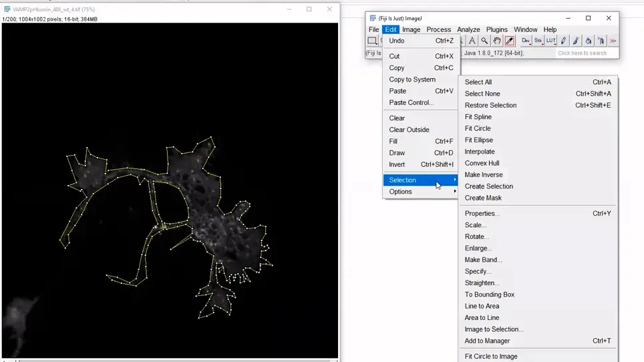Click the 'Click here to search' field
644x362 pixels.
pyautogui.click(x=586, y=53)
